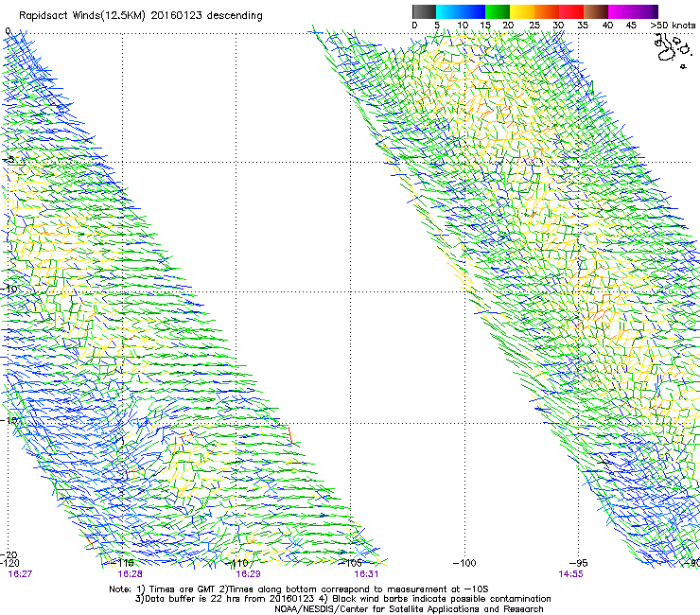The height and width of the screenshot is (615, 700).
Task: Click the brown 35-40 knots legend segment
Action: tap(596, 11)
